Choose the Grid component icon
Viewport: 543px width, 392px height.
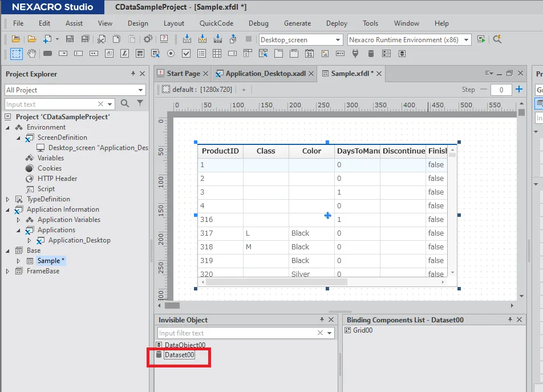[217, 54]
